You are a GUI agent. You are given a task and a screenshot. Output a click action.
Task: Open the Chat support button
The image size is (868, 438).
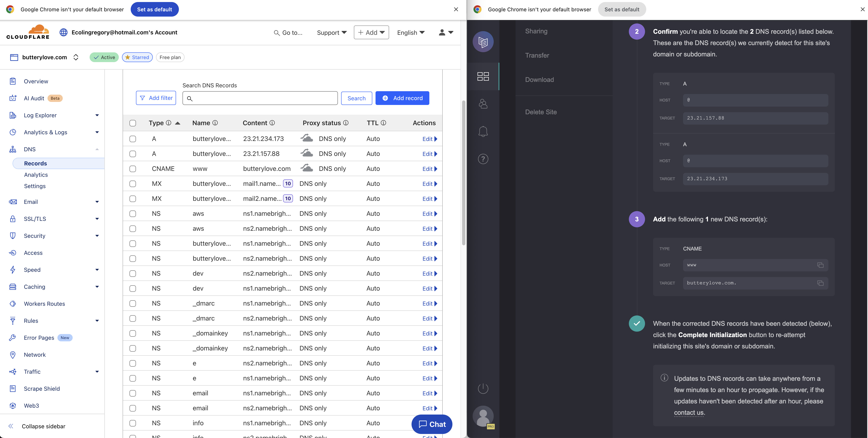(x=432, y=424)
